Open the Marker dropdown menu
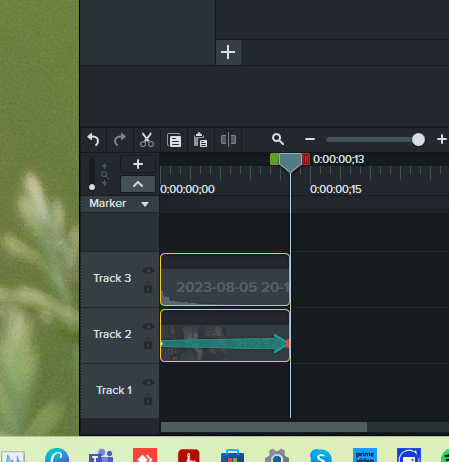The width and height of the screenshot is (449, 462). coord(145,204)
